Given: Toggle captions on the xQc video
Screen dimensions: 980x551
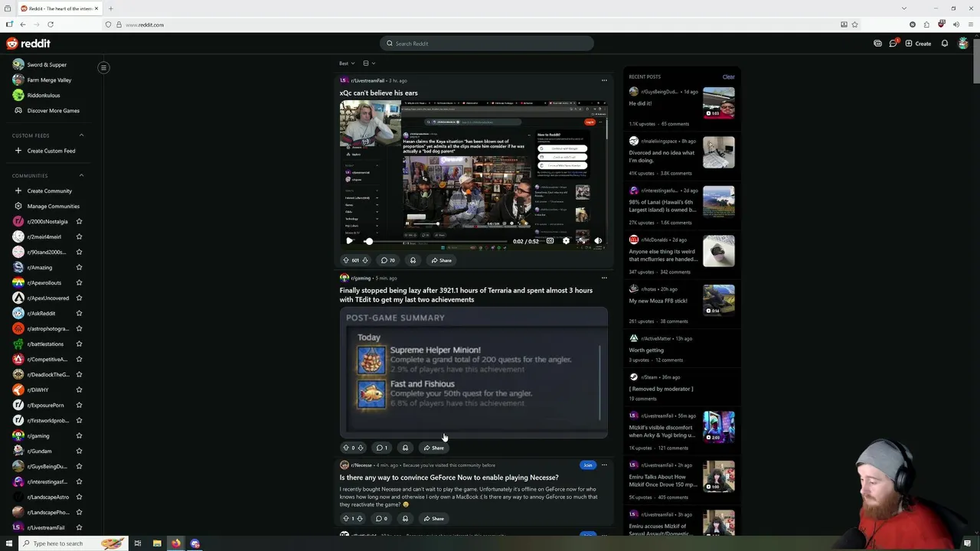Looking at the screenshot, I should tap(550, 241).
